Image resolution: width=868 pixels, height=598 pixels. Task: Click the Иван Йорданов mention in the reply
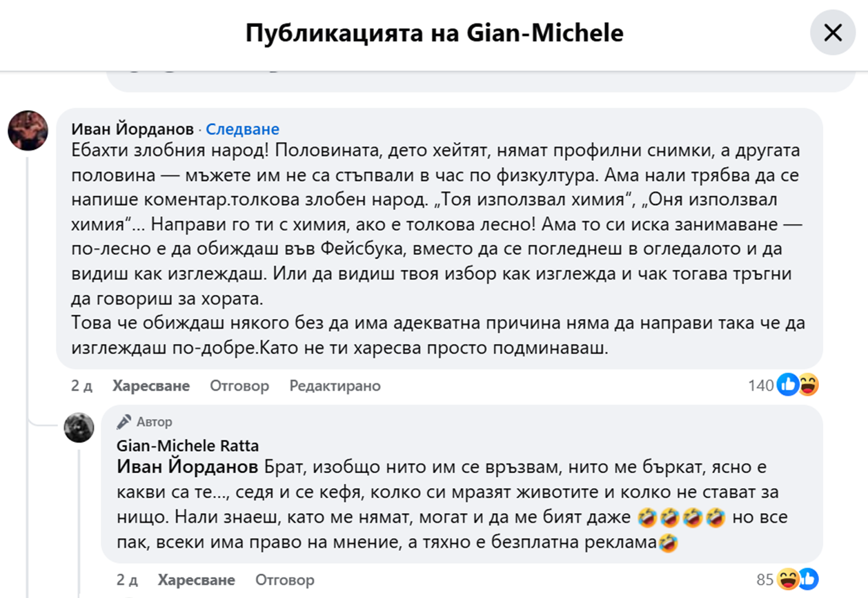coord(188,467)
